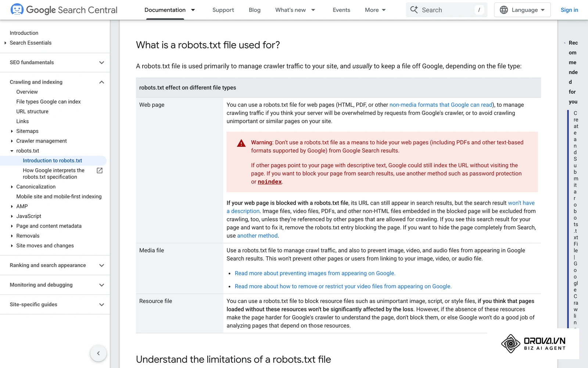Click heading What is a robots.txt file used for
This screenshot has height=368, width=588.
pyautogui.click(x=208, y=45)
